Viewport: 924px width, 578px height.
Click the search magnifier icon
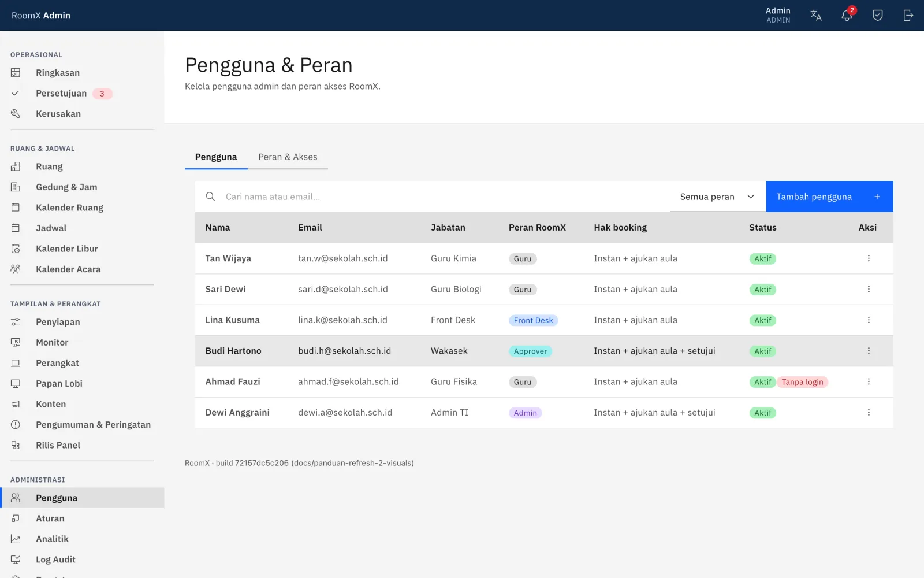pyautogui.click(x=210, y=197)
